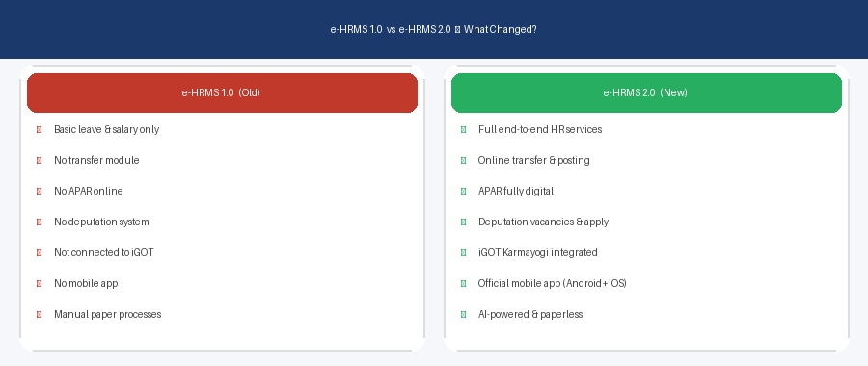Select the text 'No APAR online'
This screenshot has height=366, width=868.
click(x=89, y=192)
